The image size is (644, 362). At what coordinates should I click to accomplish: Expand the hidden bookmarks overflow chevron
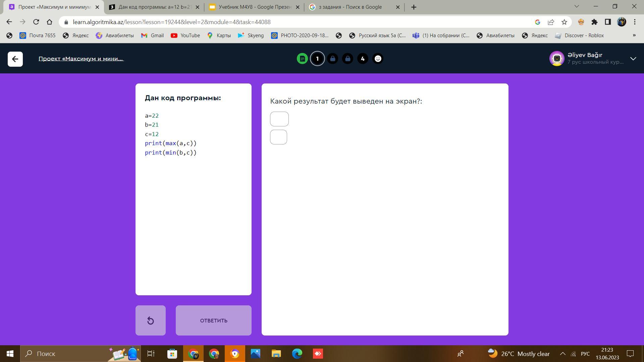[x=634, y=35]
